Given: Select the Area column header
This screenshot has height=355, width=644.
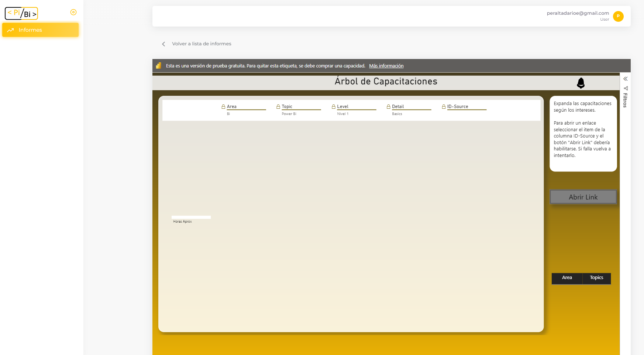Looking at the screenshot, I should 232,107.
